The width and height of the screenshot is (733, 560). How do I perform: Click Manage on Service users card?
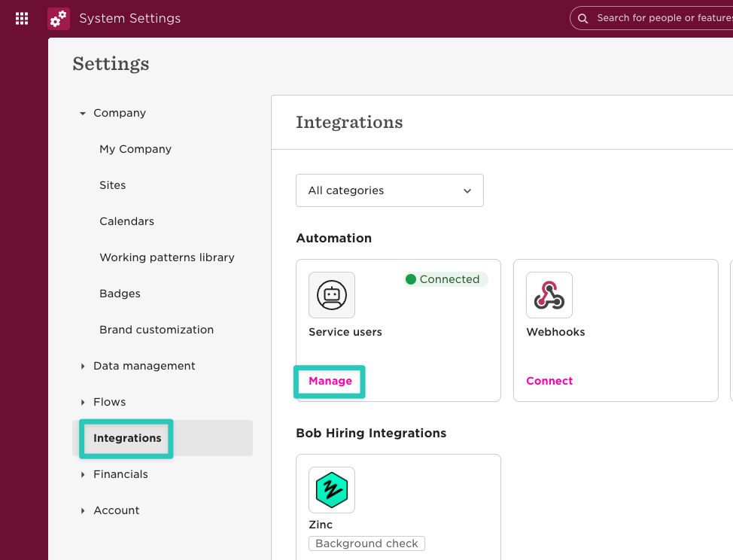coord(330,381)
